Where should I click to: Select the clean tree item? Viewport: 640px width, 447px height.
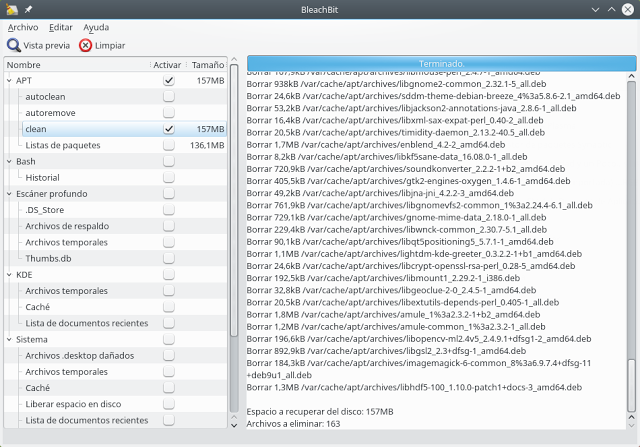(36, 129)
